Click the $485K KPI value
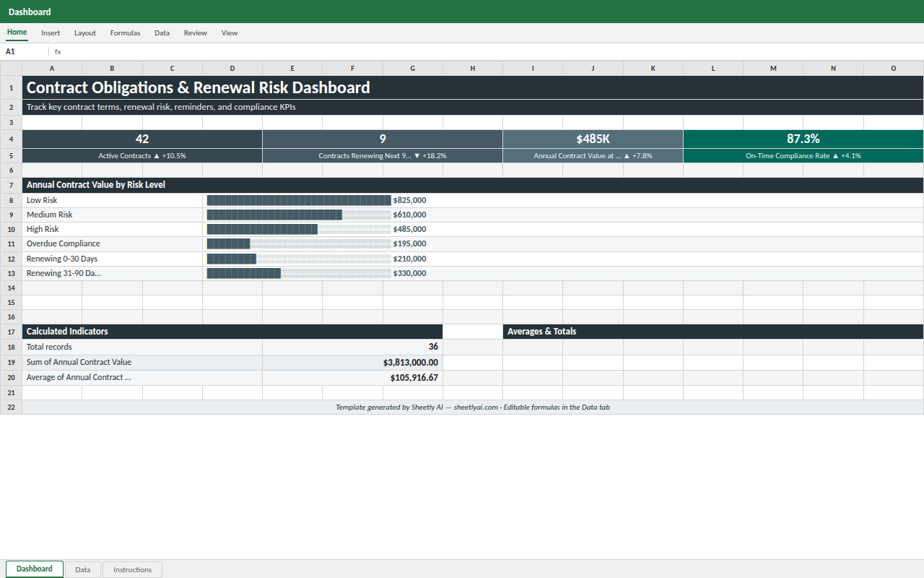This screenshot has height=578, width=924. [593, 139]
